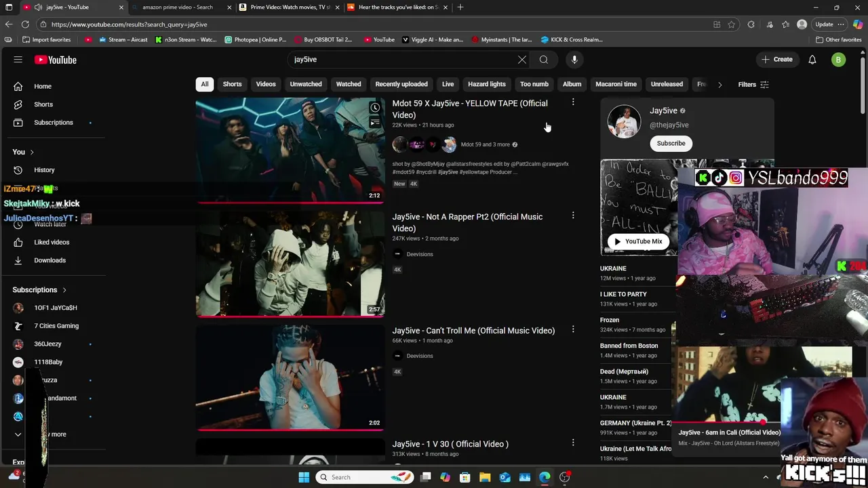Screen dimensions: 868x488
Task: Select the Unwatched filter chip
Action: coord(306,84)
